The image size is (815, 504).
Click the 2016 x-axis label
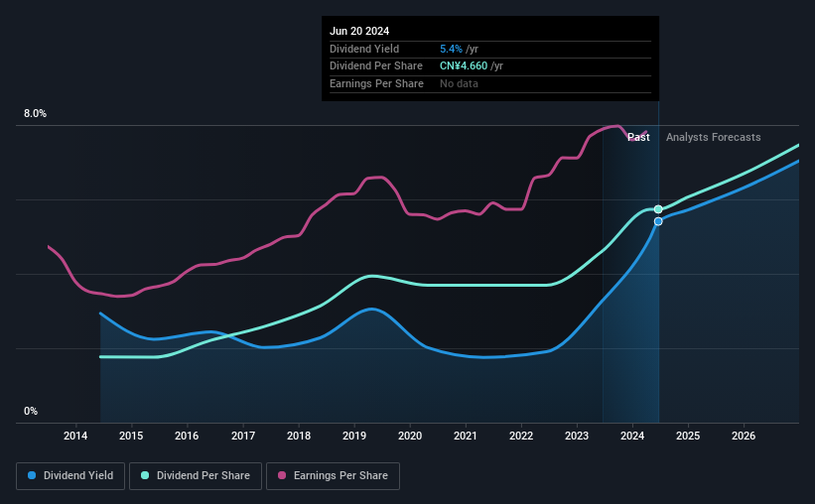[x=187, y=436]
